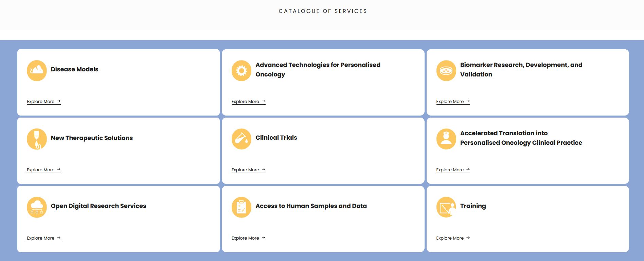
Task: Open Explore More under Disease Models
Action: tap(44, 102)
